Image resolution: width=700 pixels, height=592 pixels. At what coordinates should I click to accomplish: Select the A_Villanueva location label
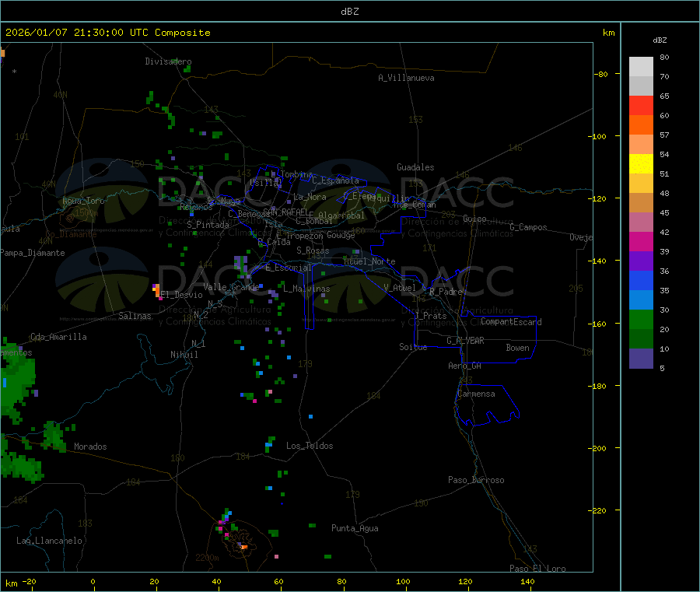(406, 78)
